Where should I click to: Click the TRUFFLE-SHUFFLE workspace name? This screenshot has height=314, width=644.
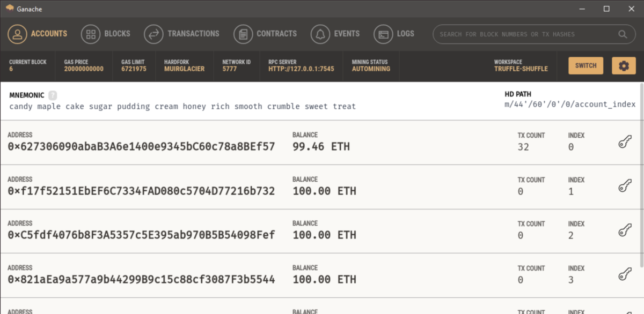click(521, 69)
